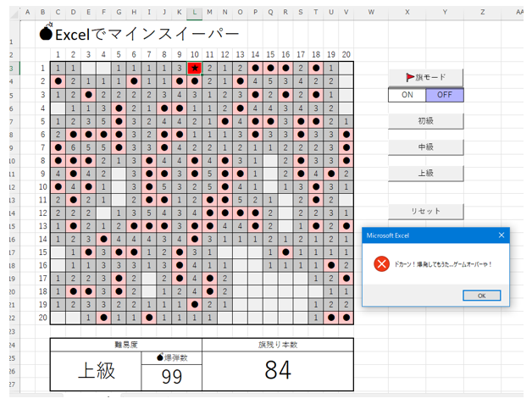Select column header X
This screenshot has height=404, width=532.
pyautogui.click(x=407, y=12)
